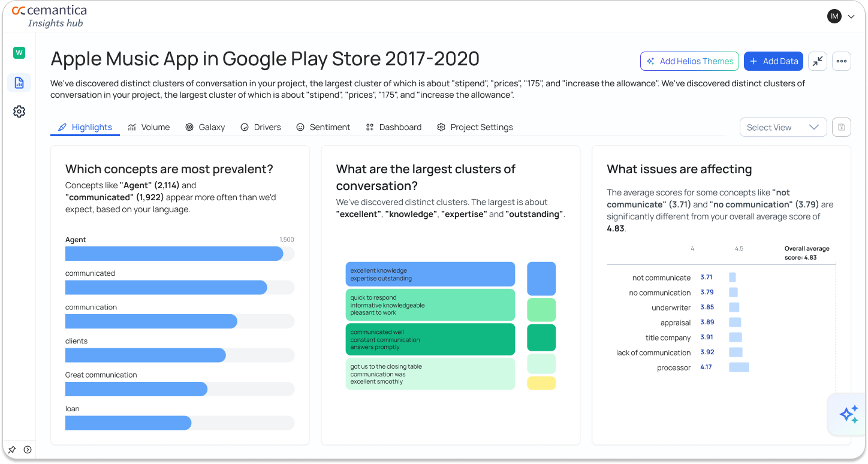Screen dimensions: 868x464
Task: Switch to the Dashboard tab
Action: [394, 127]
